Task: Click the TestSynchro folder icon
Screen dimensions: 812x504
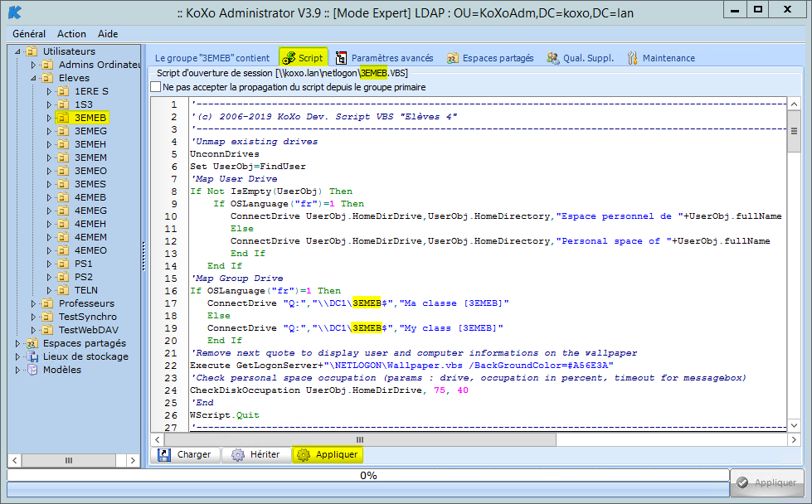Action: [x=47, y=317]
